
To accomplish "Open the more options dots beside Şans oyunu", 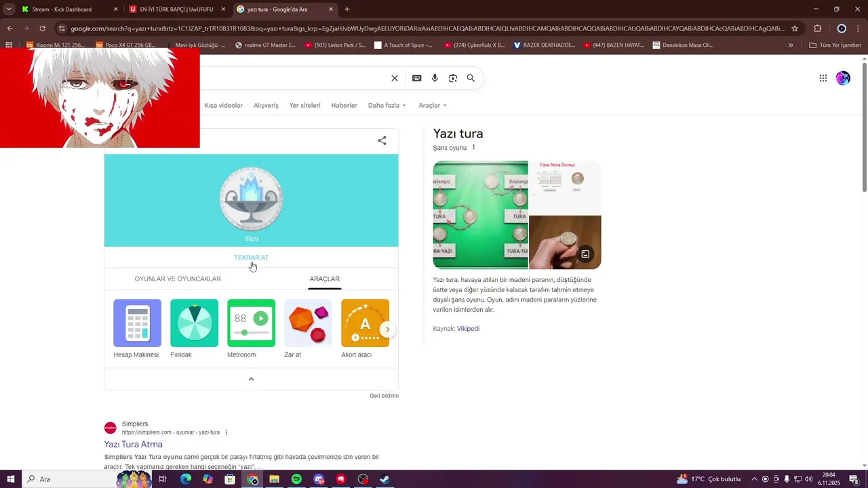I will point(473,148).
